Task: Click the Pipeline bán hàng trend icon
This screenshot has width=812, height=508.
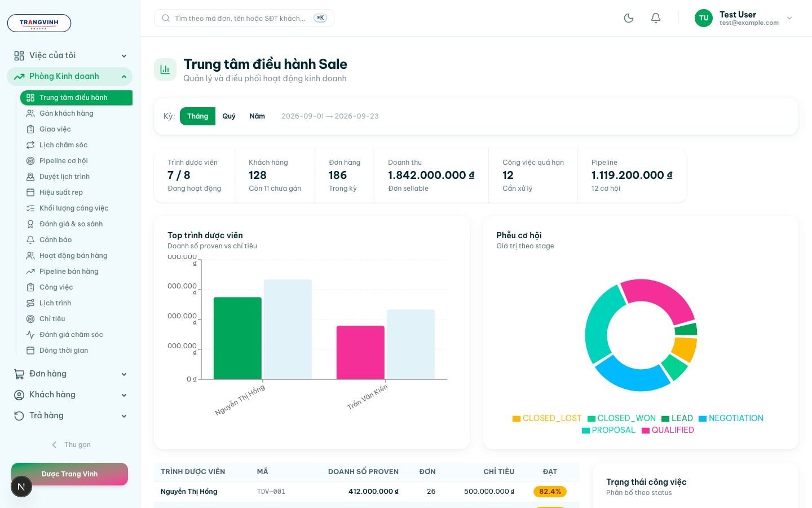Action: pos(30,271)
